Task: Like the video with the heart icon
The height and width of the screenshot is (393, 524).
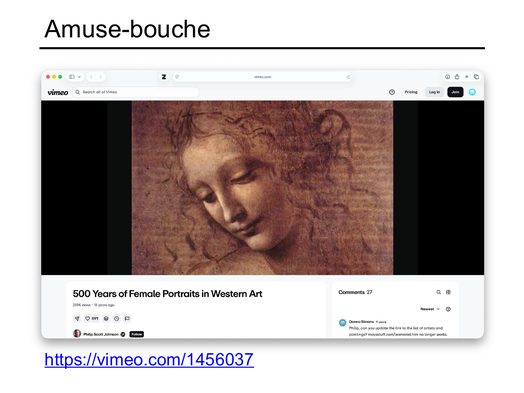Action: click(x=88, y=318)
